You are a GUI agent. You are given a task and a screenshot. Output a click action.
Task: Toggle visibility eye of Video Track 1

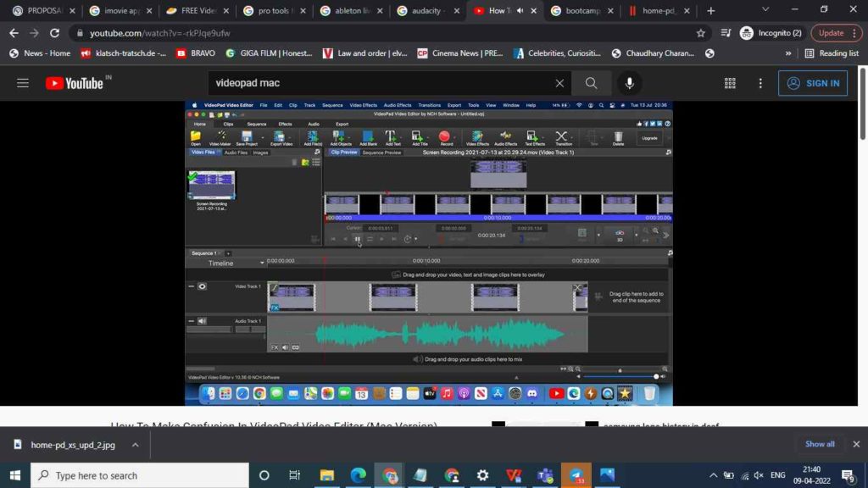[202, 286]
